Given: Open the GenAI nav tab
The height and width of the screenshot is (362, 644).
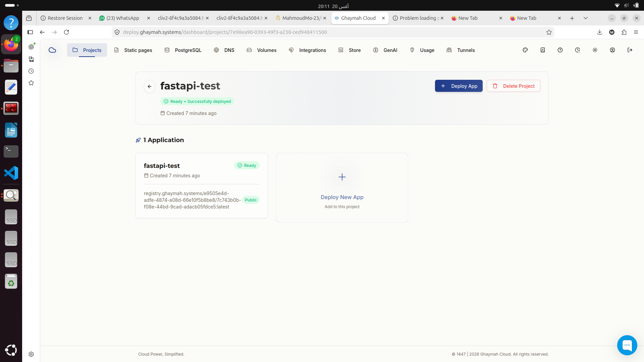Looking at the screenshot, I should coord(385,50).
